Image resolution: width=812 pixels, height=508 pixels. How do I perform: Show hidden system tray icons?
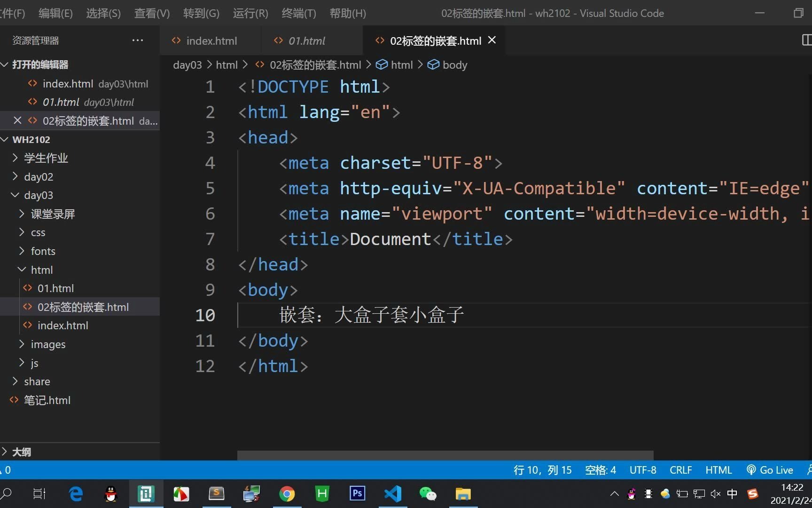614,494
